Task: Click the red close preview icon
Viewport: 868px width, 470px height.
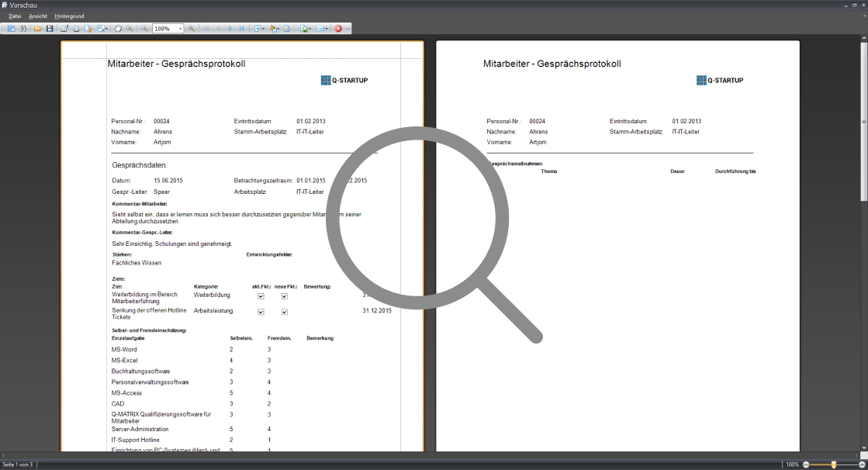Action: click(338, 29)
